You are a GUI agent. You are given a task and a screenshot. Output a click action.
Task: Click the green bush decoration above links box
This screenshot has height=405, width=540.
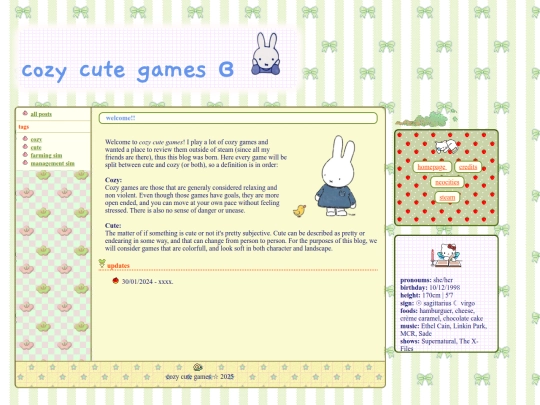tap(426, 119)
